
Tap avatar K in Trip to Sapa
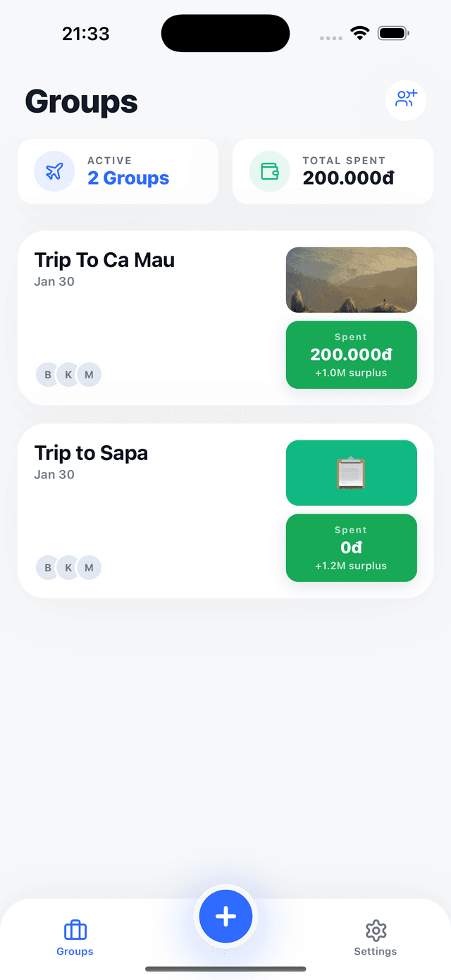(x=68, y=567)
